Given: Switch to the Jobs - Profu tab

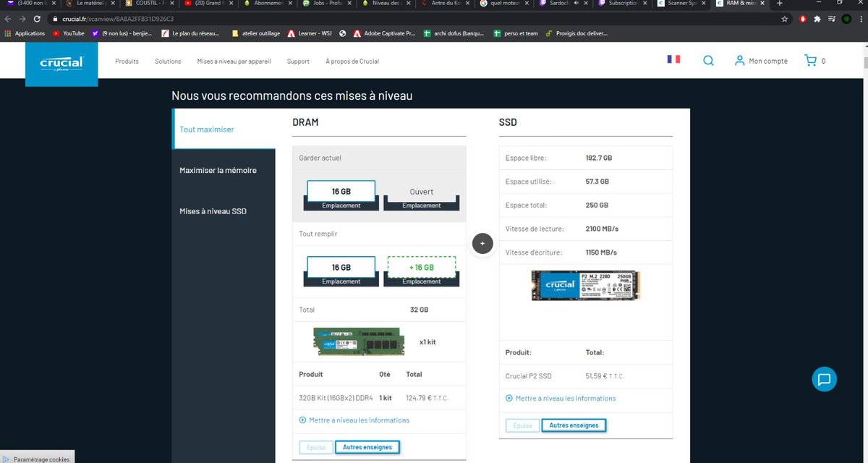Looking at the screenshot, I should (x=328, y=4).
